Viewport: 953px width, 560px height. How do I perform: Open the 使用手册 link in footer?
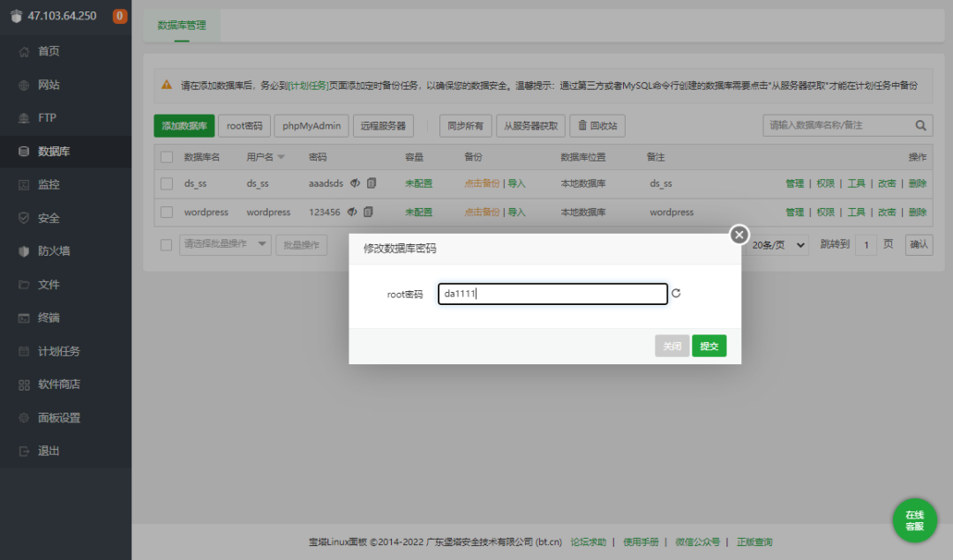642,541
